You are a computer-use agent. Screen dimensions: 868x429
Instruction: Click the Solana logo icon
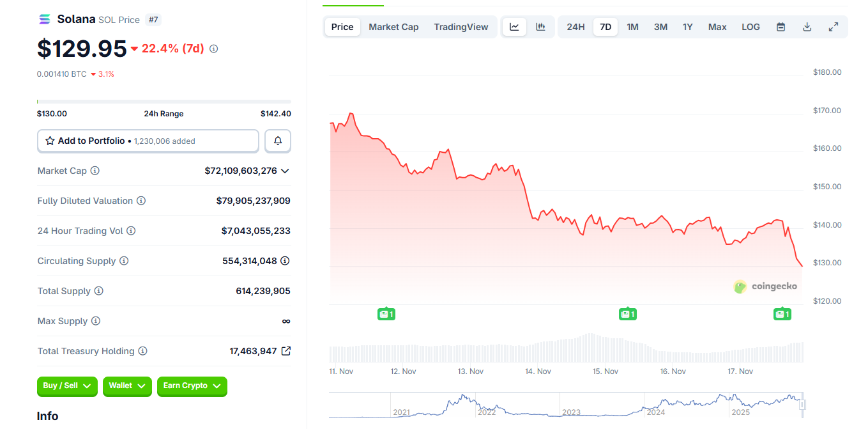pos(44,19)
